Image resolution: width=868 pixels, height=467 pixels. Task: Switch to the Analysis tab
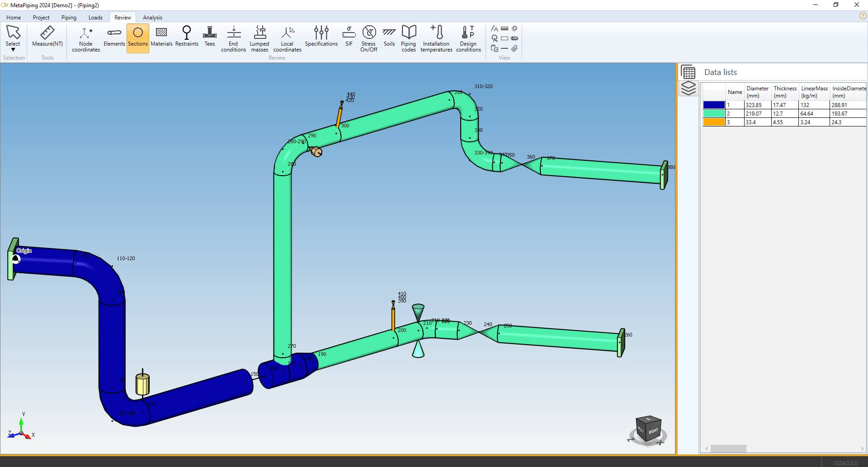[152, 18]
